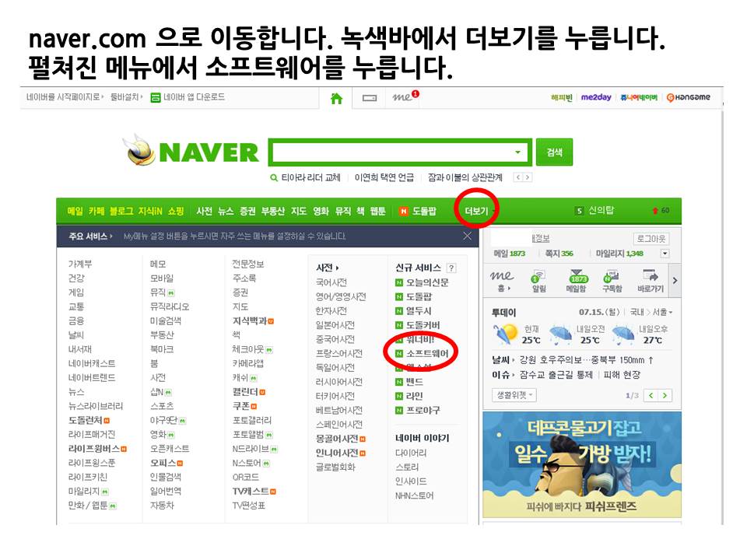Go to the previous widget page beside 1/3
This screenshot has width=747, height=560.
[651, 395]
